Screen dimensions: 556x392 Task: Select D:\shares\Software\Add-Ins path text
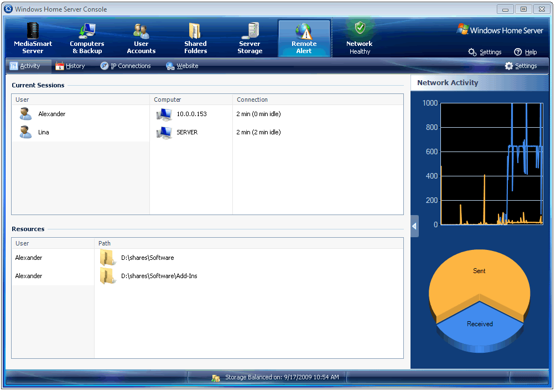pos(159,276)
